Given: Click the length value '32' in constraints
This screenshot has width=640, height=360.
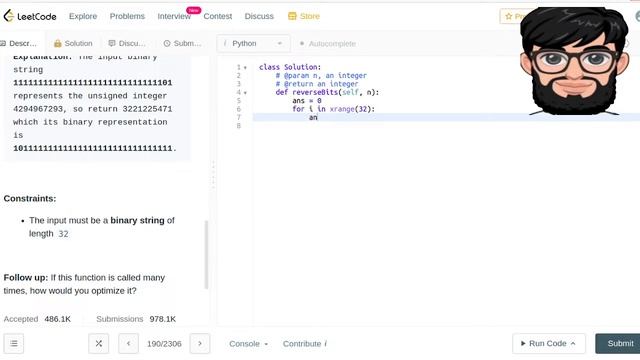Looking at the screenshot, I should pyautogui.click(x=63, y=234).
